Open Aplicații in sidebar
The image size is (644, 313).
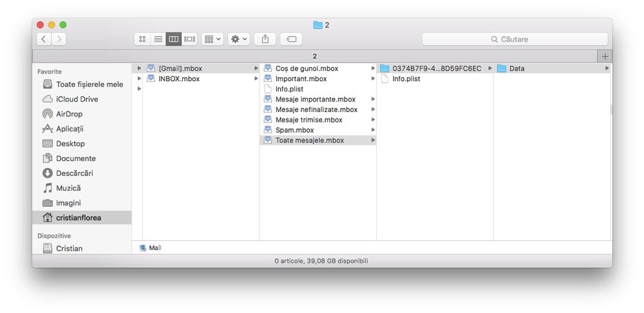(82, 129)
